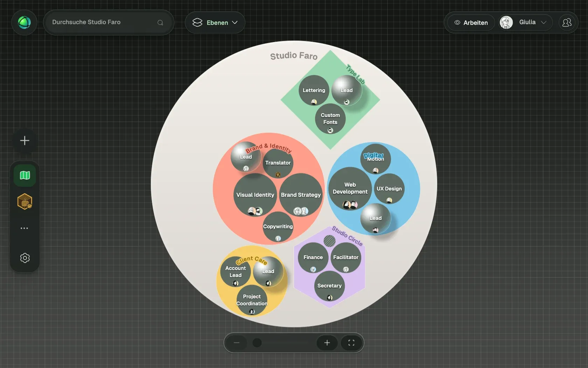Viewport: 588px width, 368px height.
Task: Select the Type Lab Lead role
Action: pyautogui.click(x=346, y=90)
